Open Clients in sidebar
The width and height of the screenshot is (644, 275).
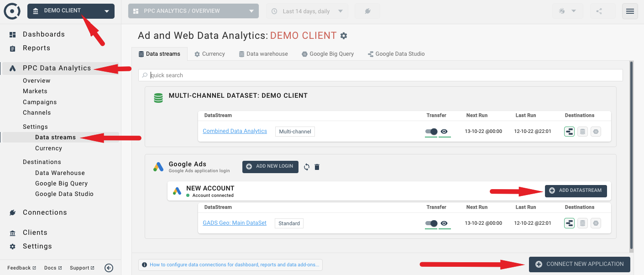click(35, 233)
